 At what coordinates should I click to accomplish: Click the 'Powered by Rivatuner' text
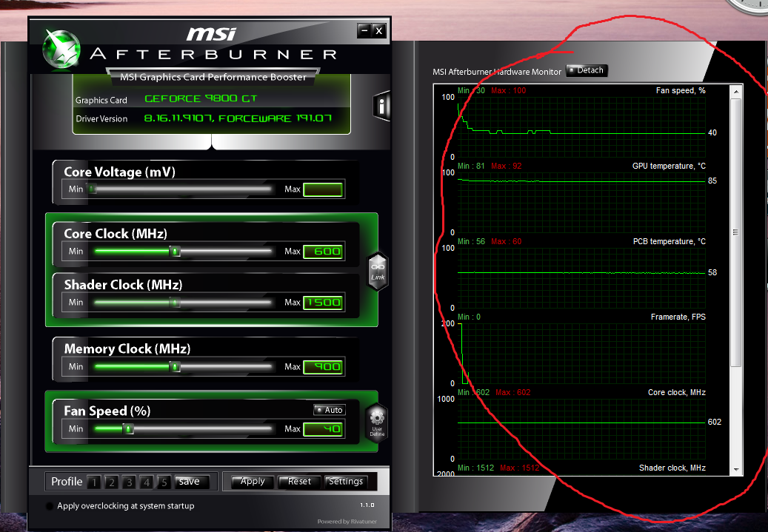click(347, 522)
